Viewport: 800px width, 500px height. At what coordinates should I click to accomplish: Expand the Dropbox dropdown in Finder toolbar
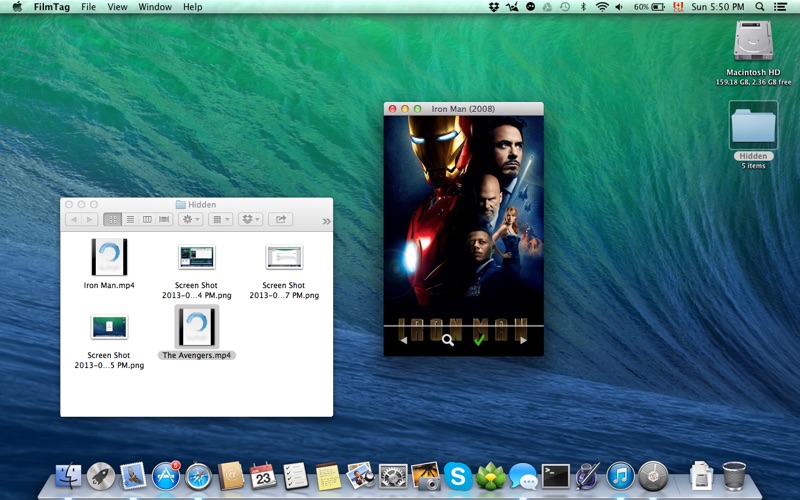click(x=251, y=219)
